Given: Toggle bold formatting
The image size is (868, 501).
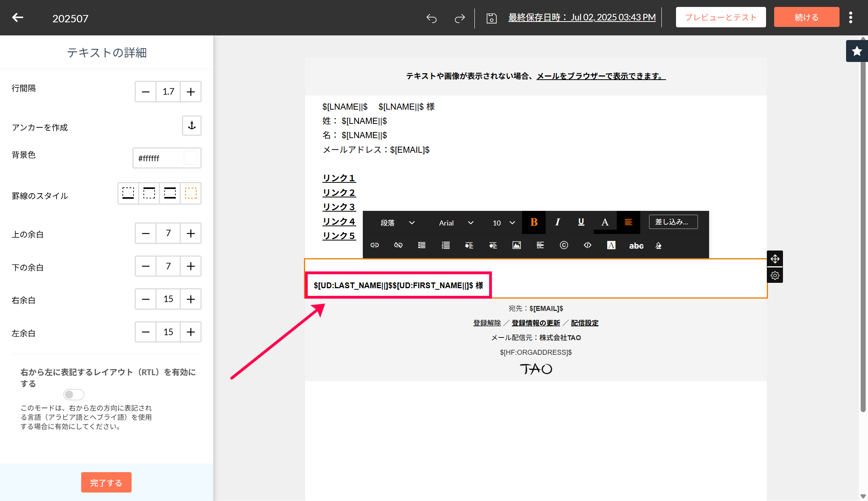Looking at the screenshot, I should coord(534,222).
